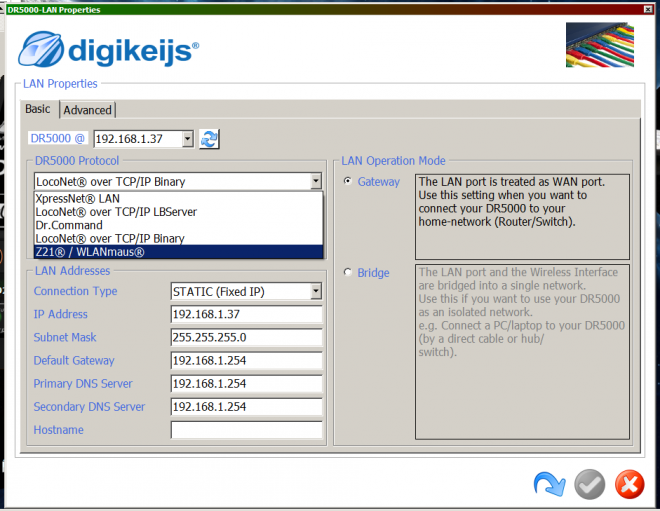Click the IP Address field
The height and width of the screenshot is (511, 660).
coord(246,314)
